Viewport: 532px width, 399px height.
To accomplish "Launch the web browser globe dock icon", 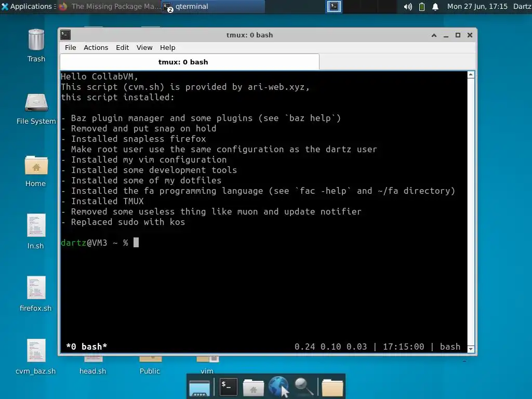I will click(278, 386).
